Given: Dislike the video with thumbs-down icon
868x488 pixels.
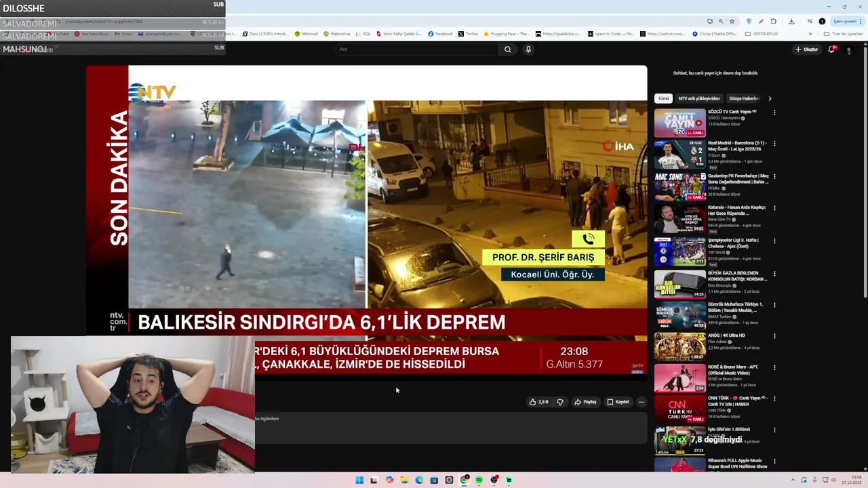Looking at the screenshot, I should pyautogui.click(x=560, y=402).
